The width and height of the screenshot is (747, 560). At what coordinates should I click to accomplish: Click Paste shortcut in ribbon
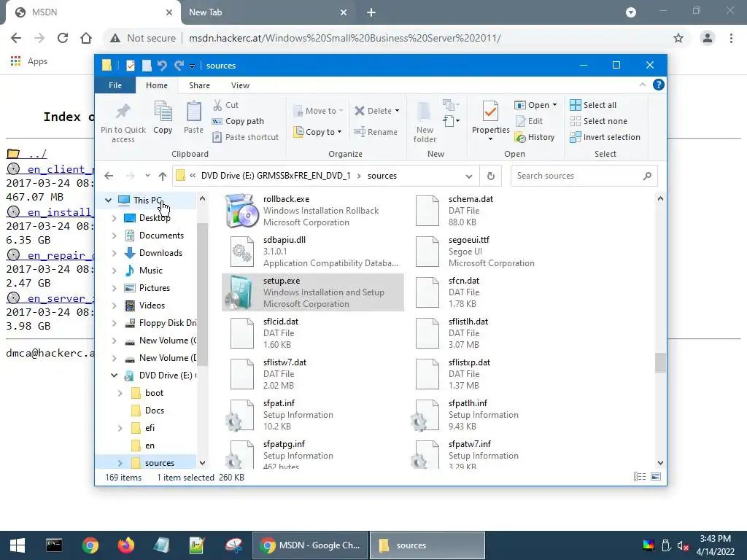coord(245,137)
